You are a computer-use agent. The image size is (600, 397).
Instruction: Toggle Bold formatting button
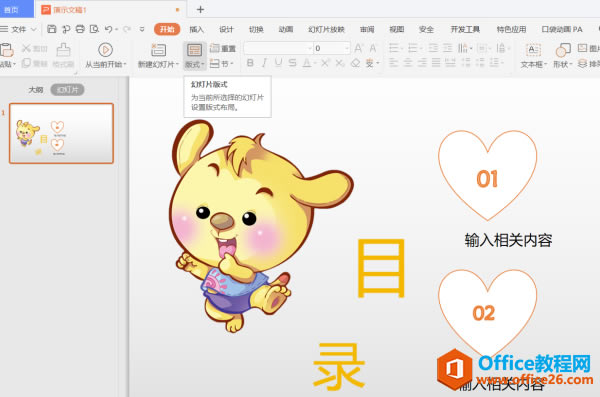(250, 63)
